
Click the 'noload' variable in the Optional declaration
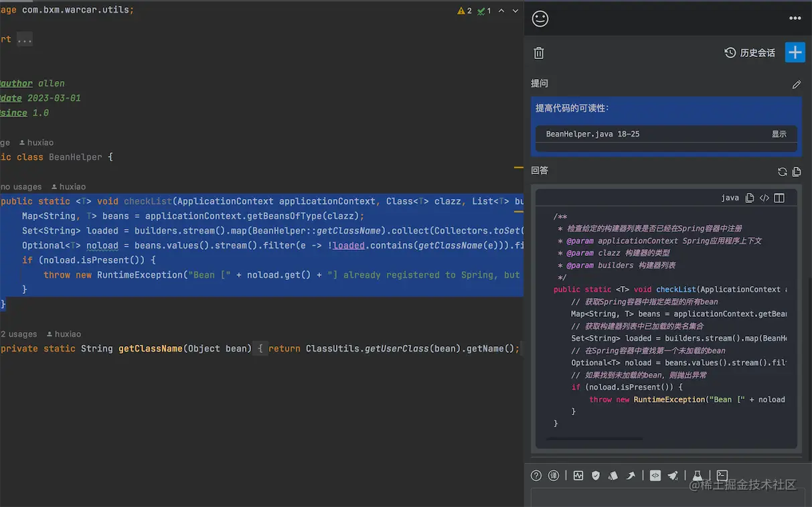coord(102,246)
